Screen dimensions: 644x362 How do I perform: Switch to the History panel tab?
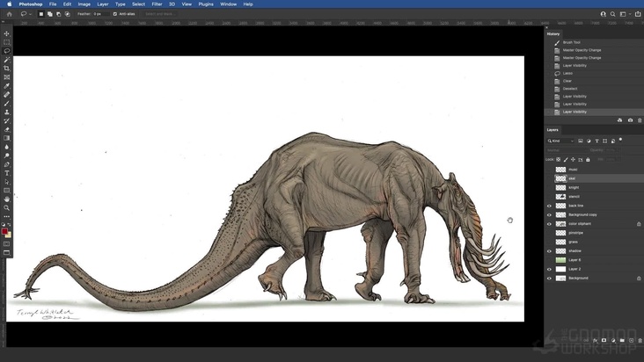coord(553,34)
